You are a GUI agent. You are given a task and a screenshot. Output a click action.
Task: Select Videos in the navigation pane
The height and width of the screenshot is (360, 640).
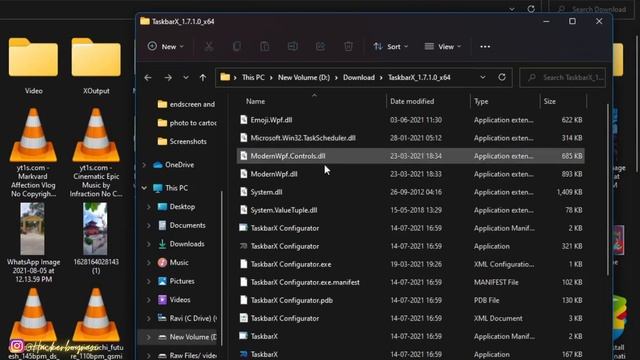click(174, 300)
